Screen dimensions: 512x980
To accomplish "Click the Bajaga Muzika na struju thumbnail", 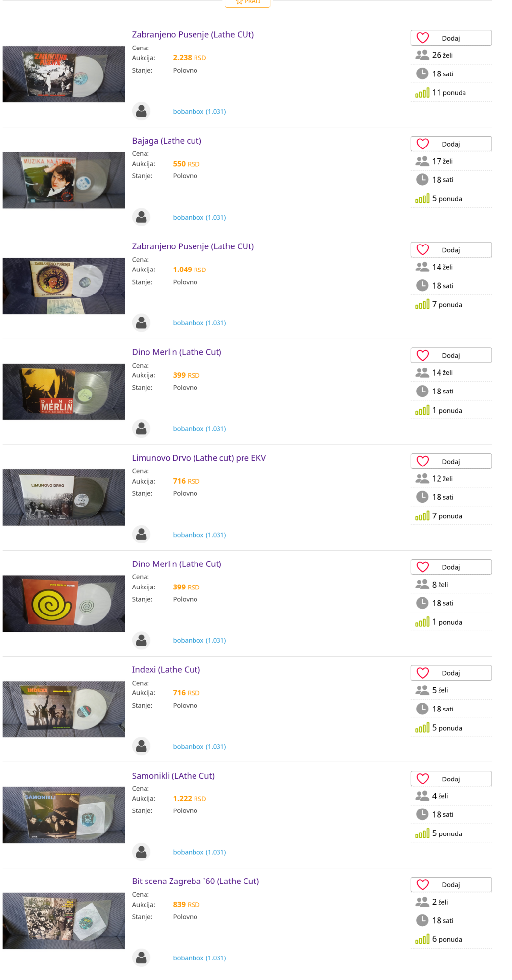I will (64, 180).
